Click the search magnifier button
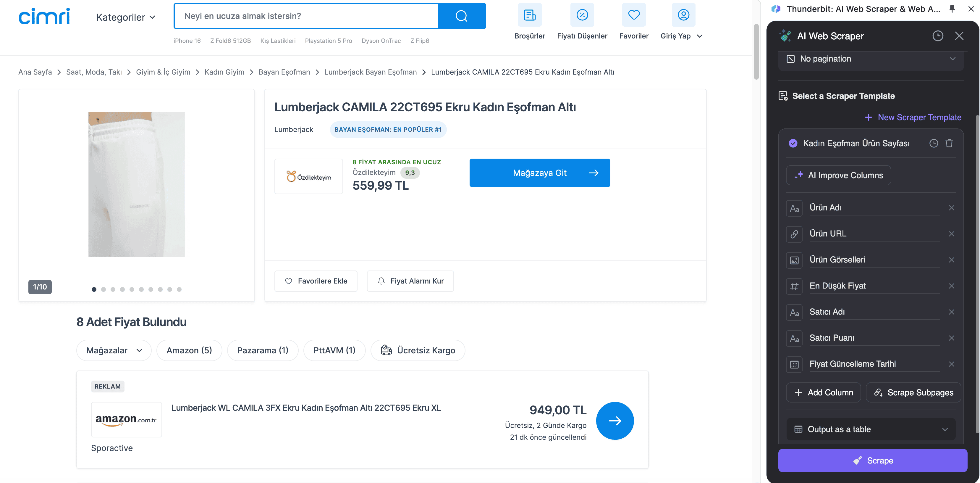Screen dimensions: 980x483 [x=462, y=16]
